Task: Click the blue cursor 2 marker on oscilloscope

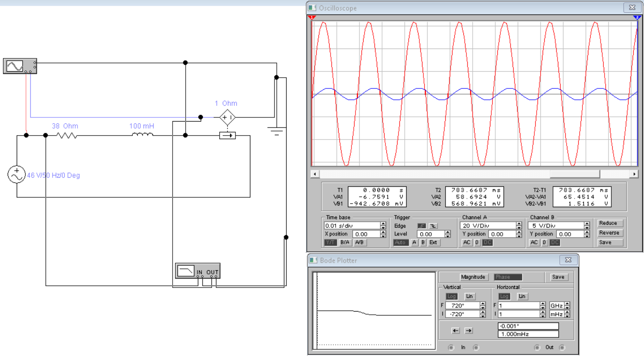Action: click(x=637, y=18)
